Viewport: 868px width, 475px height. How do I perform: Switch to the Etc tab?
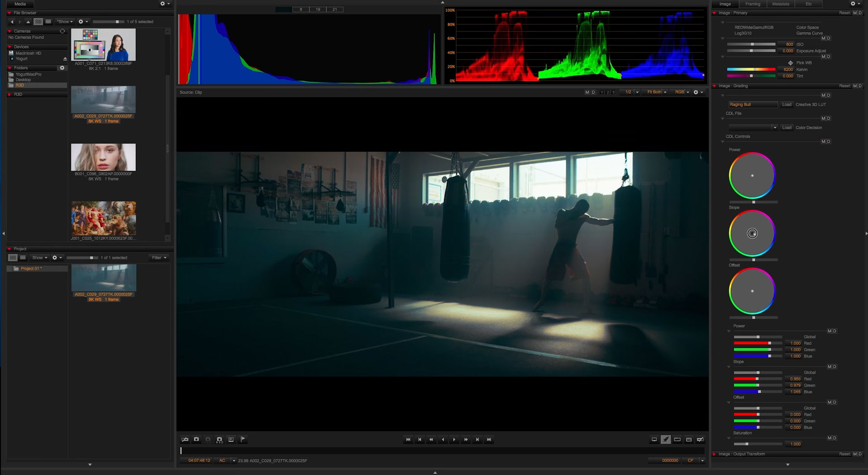pos(808,4)
